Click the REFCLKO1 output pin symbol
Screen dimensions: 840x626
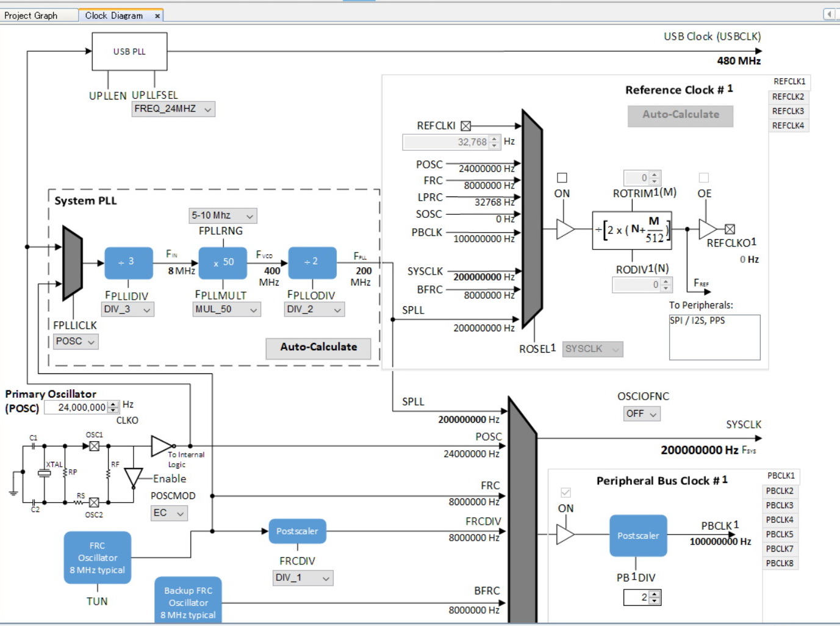pos(730,229)
